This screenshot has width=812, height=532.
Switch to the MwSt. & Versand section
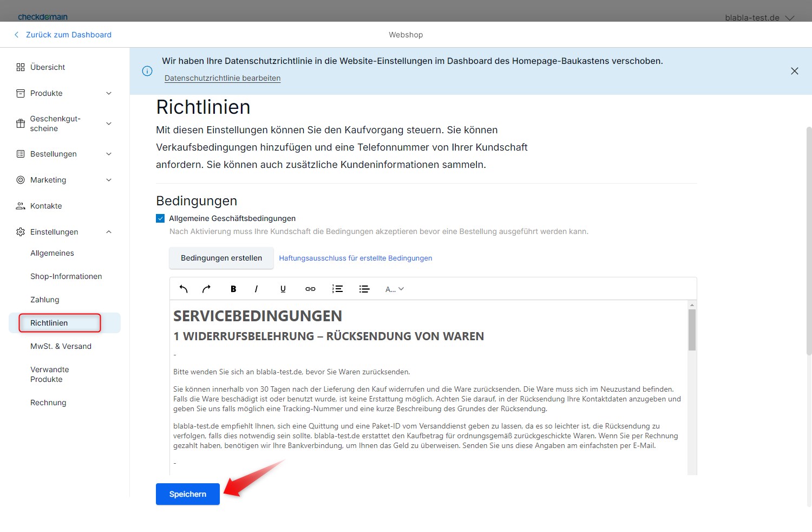click(61, 346)
